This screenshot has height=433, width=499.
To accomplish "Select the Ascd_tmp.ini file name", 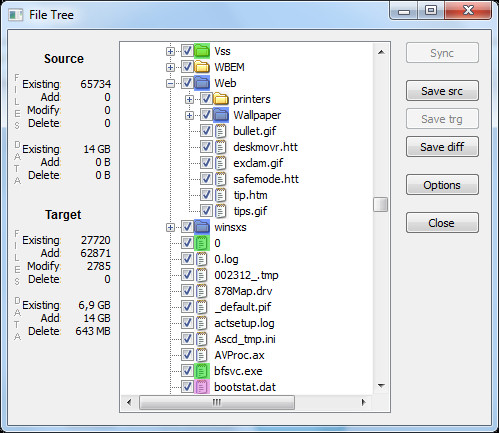I will [x=245, y=339].
